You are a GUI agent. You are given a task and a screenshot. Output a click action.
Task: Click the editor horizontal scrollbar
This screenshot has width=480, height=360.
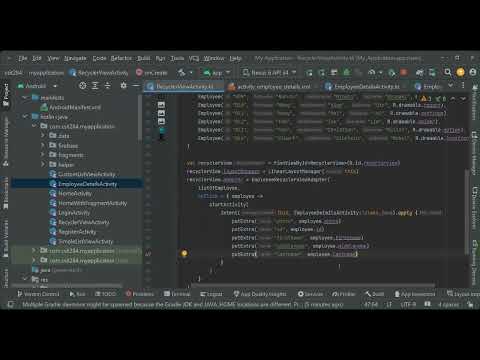314,285
